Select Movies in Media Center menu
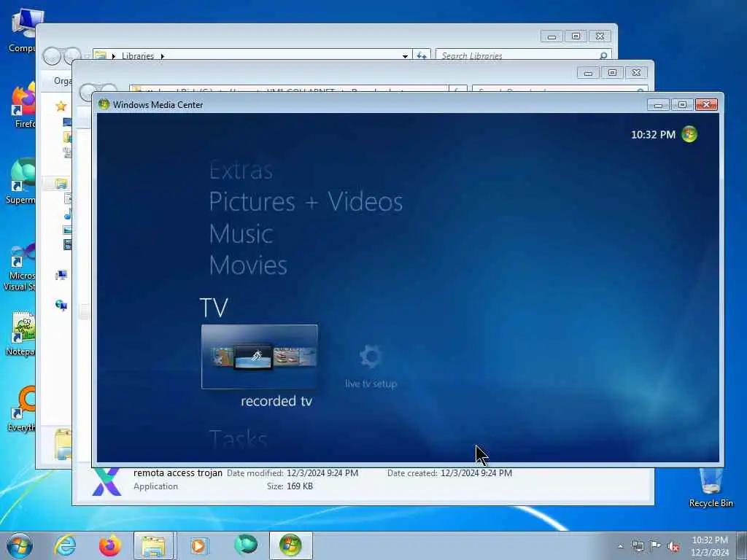This screenshot has width=747, height=560. pyautogui.click(x=248, y=265)
